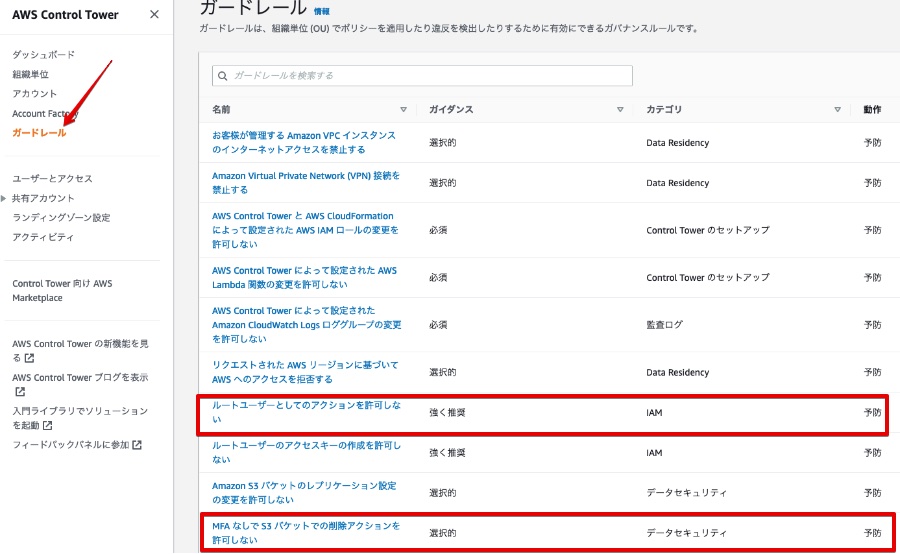
Task: Click external-link icon after フィードバックパネルに参加
Action: (137, 445)
